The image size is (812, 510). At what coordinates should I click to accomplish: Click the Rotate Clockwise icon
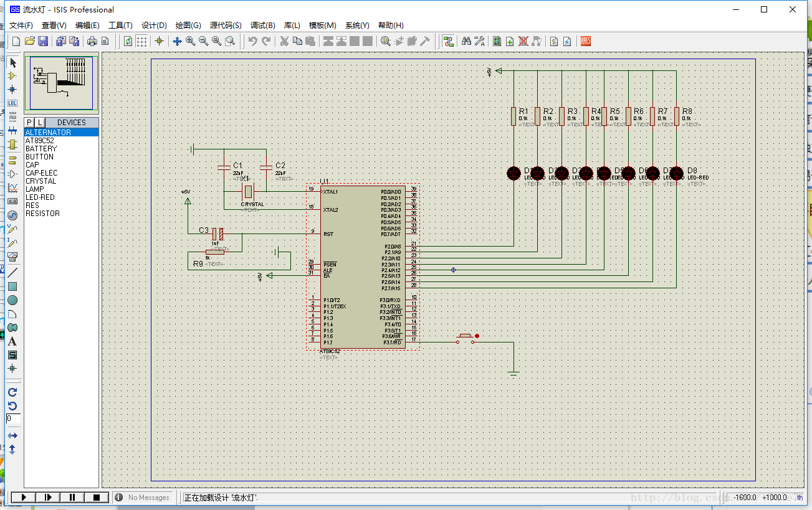pyautogui.click(x=12, y=392)
